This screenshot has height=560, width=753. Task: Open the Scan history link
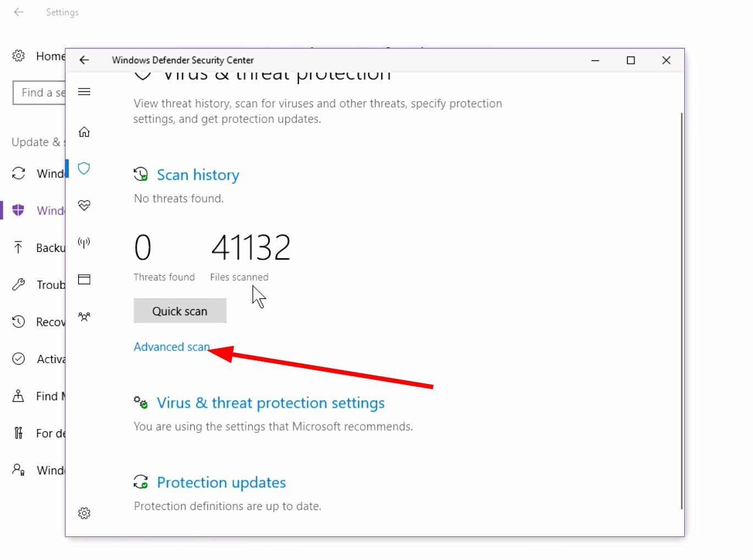point(198,175)
